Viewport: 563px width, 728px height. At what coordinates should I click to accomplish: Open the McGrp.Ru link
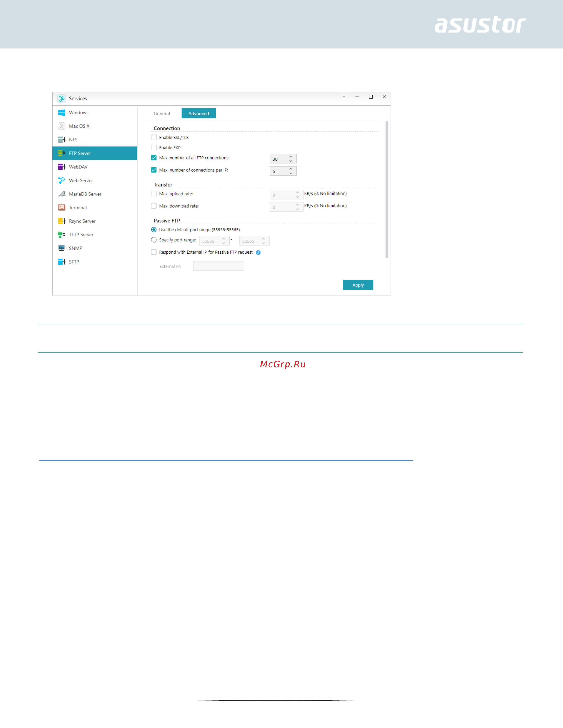point(283,364)
